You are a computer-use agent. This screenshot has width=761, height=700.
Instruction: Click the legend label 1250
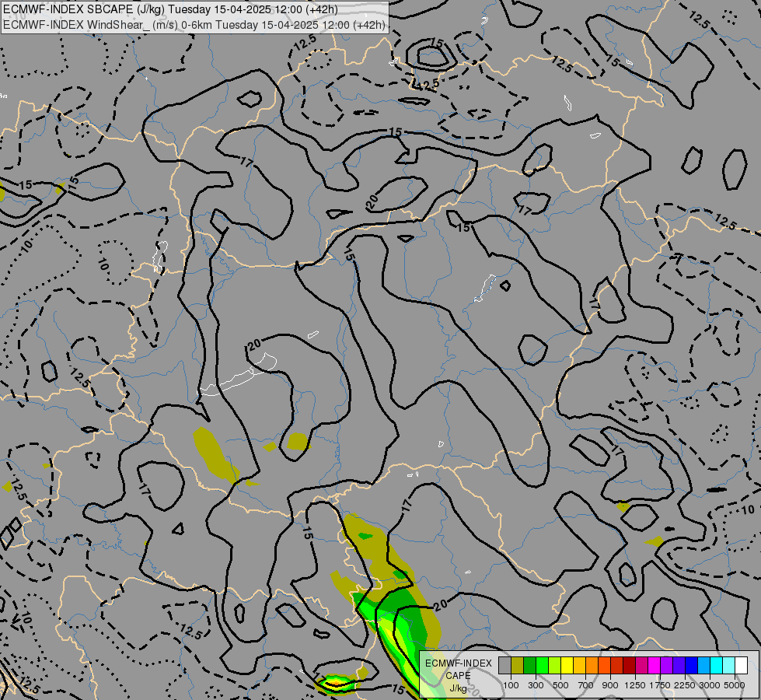coord(635,685)
